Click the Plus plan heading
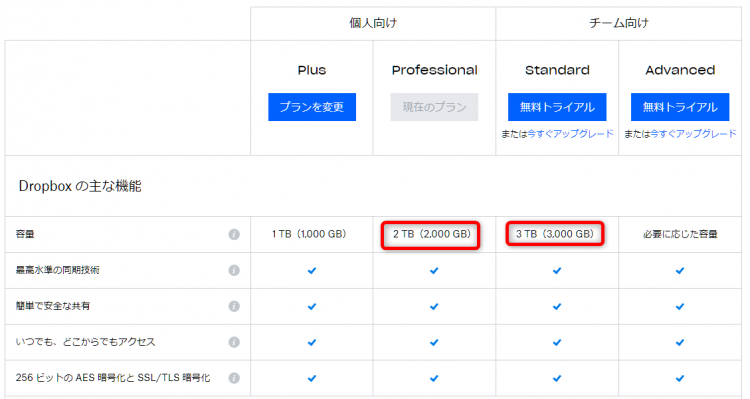Image resolution: width=750 pixels, height=399 pixels. (x=312, y=70)
